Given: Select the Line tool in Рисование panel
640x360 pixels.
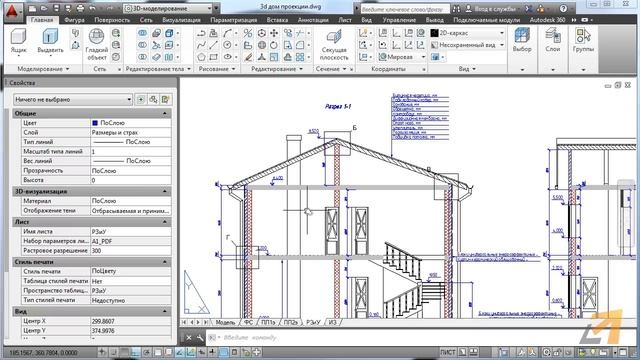Looking at the screenshot, I should [x=213, y=45].
